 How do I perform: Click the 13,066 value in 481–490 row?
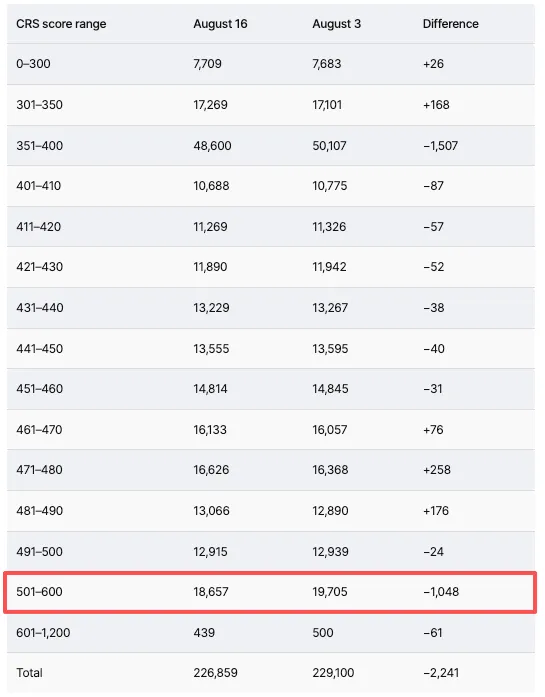[x=212, y=510]
